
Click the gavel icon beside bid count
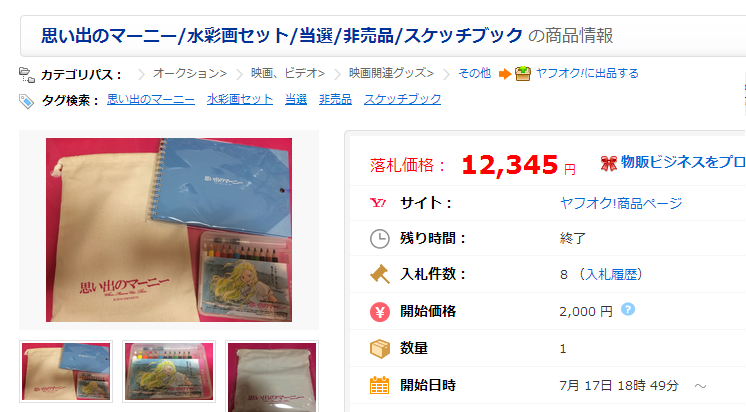(380, 275)
